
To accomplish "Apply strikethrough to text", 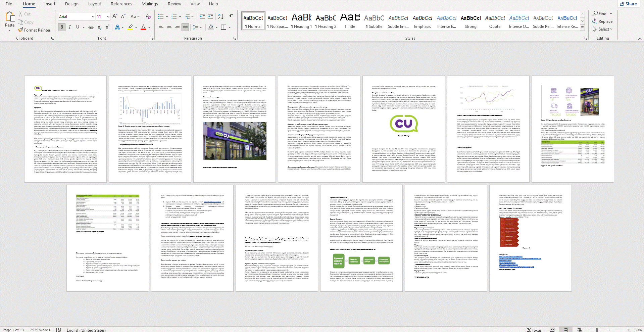I will coord(91,27).
